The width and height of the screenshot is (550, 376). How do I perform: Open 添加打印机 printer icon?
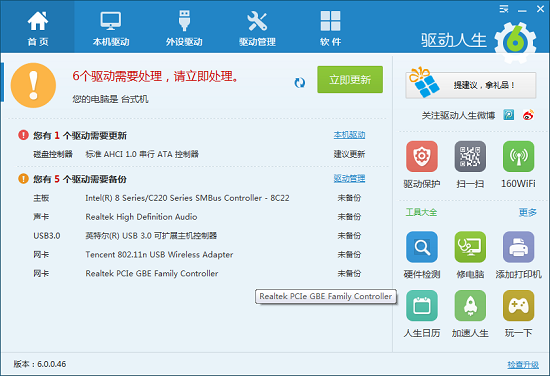coord(518,247)
